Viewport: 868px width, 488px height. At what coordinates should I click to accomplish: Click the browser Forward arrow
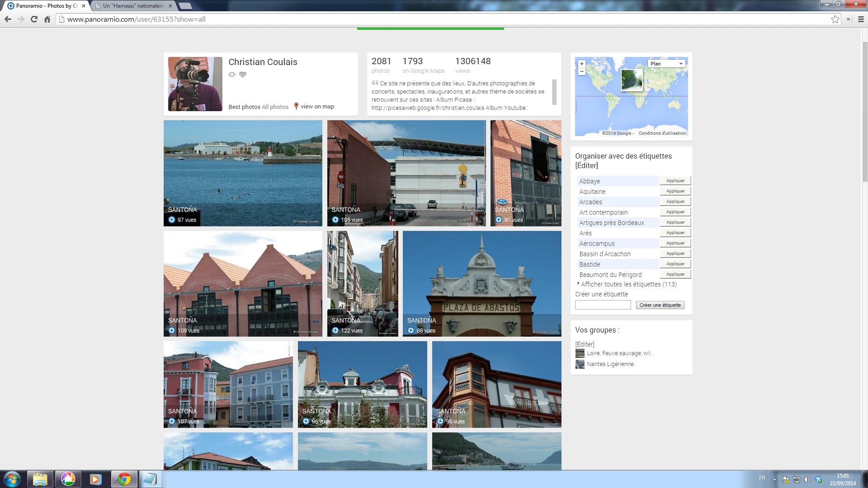pyautogui.click(x=21, y=19)
